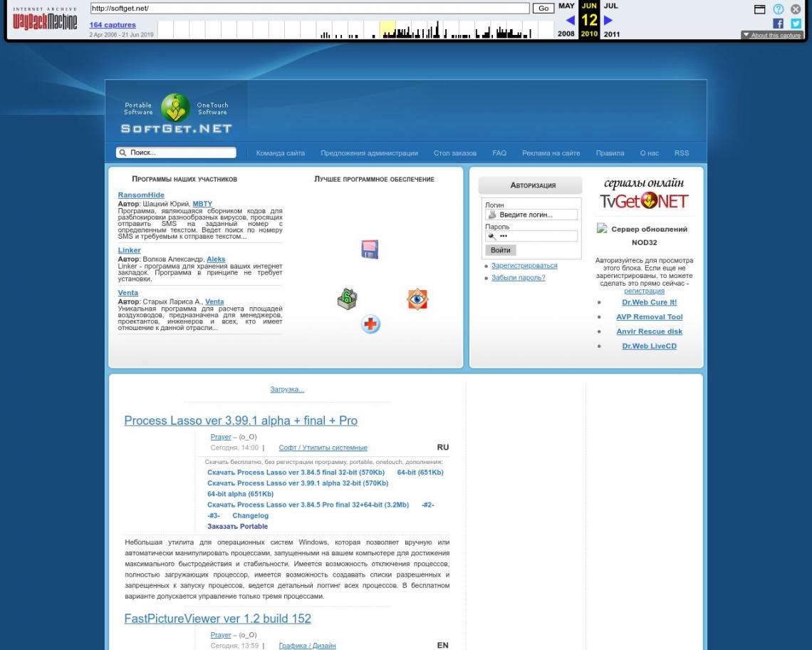
Task: Open the green padlock program icon
Action: coord(347,299)
